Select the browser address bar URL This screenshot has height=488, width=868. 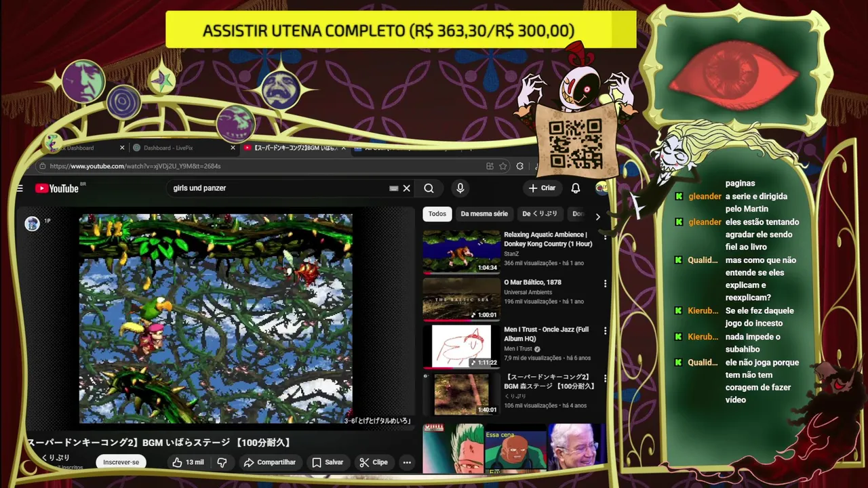[135, 166]
